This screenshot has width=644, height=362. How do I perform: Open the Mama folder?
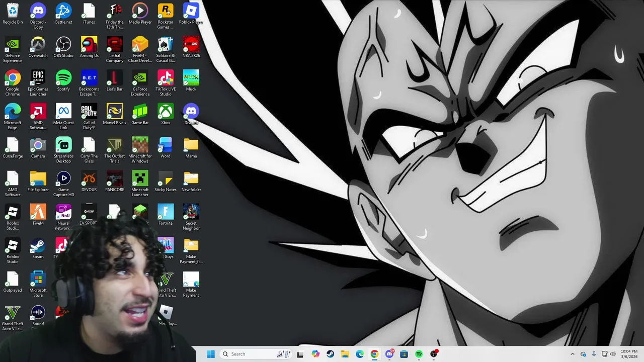click(191, 148)
